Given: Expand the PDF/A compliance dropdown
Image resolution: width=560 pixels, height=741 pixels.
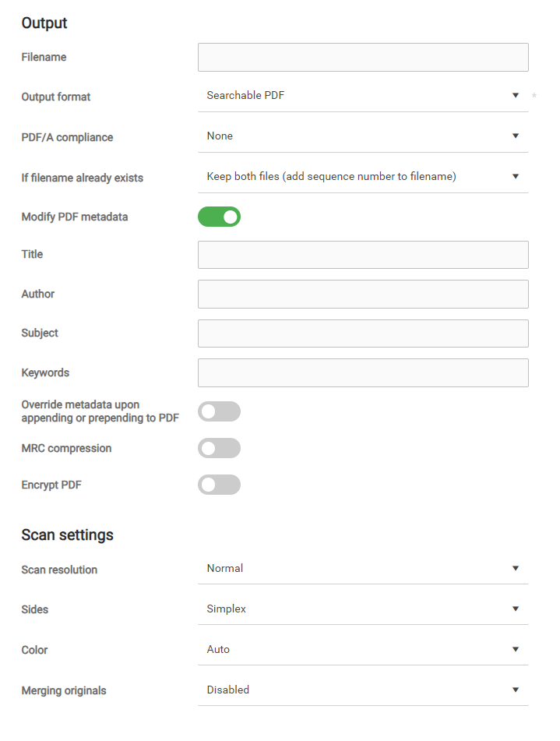Looking at the screenshot, I should 358,136.
